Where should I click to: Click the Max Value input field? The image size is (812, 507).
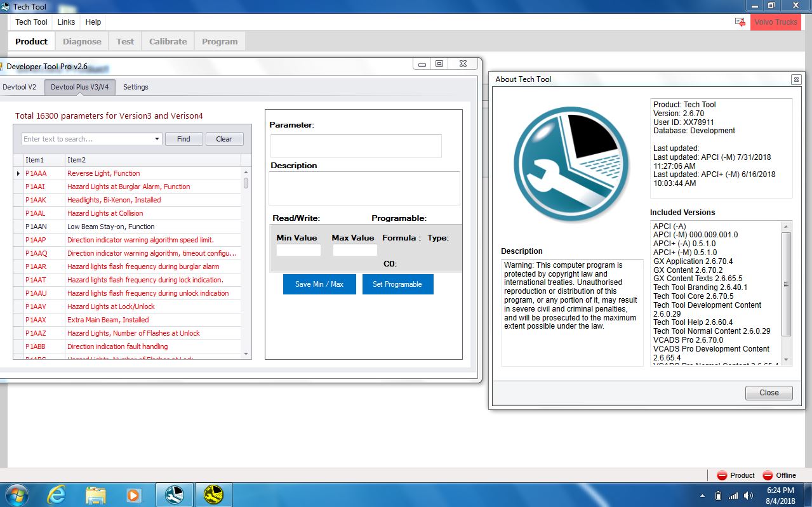coord(355,250)
